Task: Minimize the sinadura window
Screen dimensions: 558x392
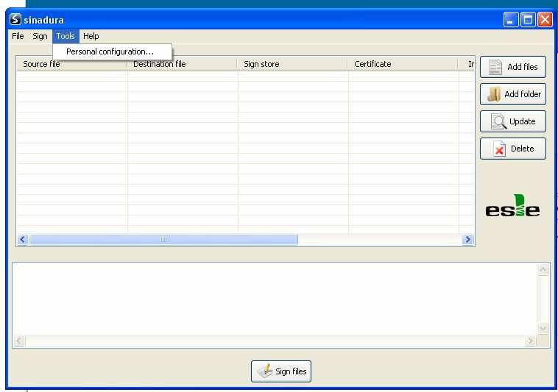Action: tap(511, 20)
